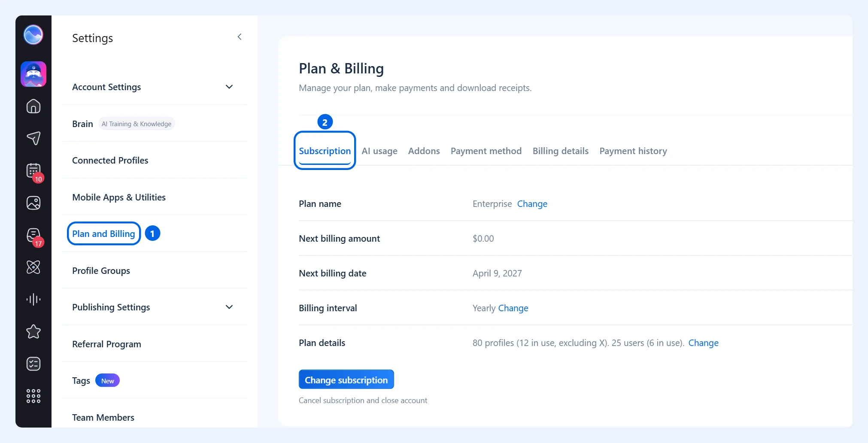The width and height of the screenshot is (868, 443).
Task: Collapse the Settings panel with the back chevron
Action: point(240,37)
